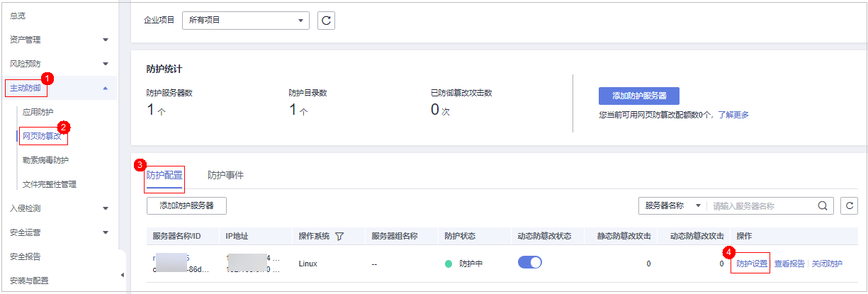Switch to the 防护事件 tab
The image size is (868, 294).
pyautogui.click(x=225, y=175)
